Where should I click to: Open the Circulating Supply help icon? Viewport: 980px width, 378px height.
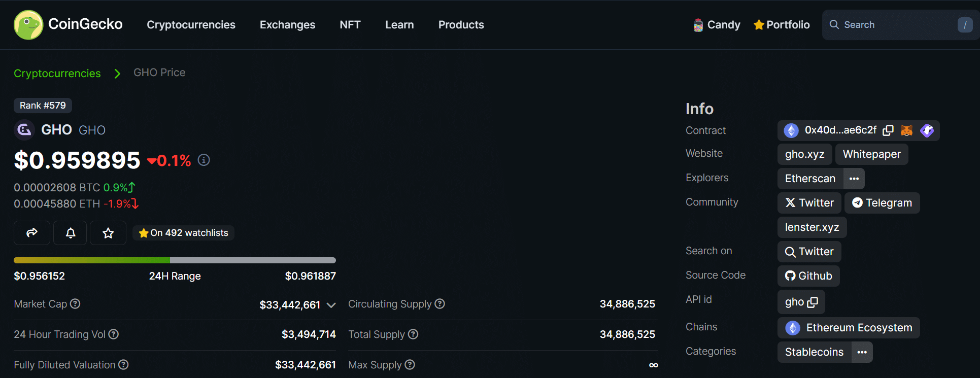coord(440,304)
